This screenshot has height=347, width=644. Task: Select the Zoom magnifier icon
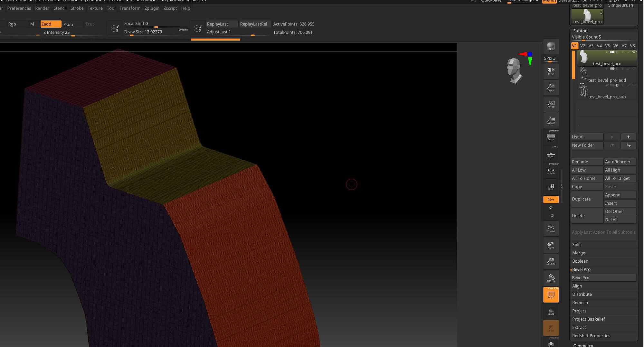click(x=551, y=88)
